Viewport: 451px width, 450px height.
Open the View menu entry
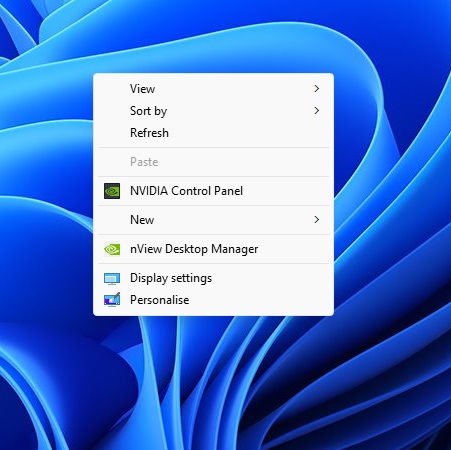coord(213,89)
